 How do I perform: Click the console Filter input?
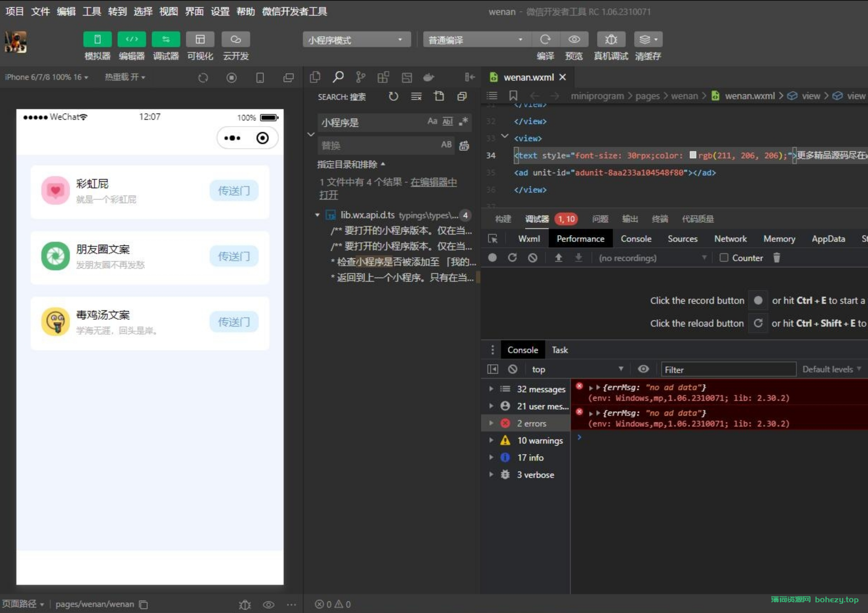[x=728, y=370]
